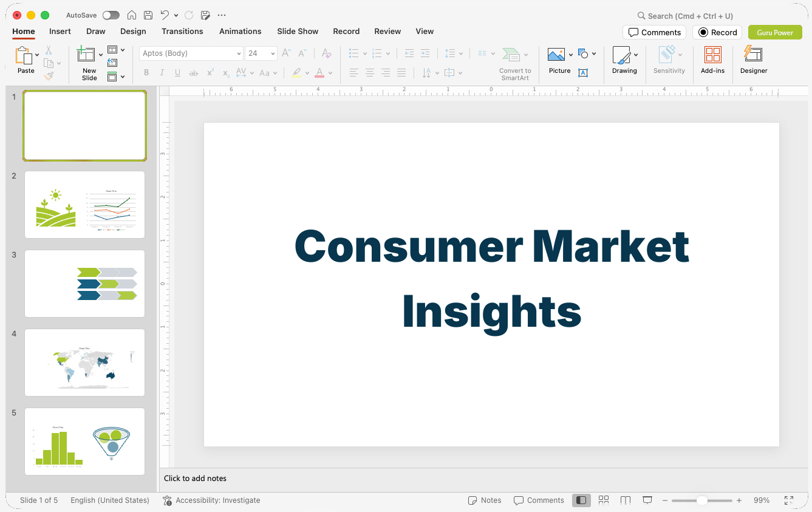Image resolution: width=812 pixels, height=512 pixels.
Task: Toggle Underline formatting
Action: tap(178, 73)
